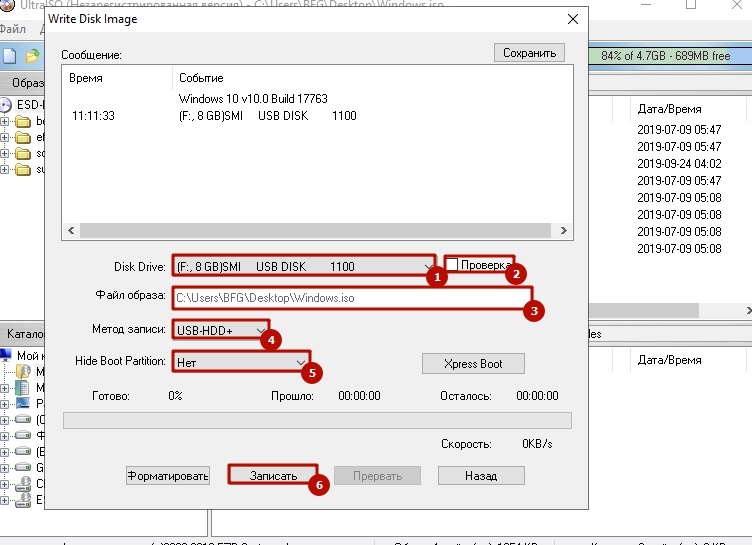
Task: Click the G drive icon in catalog tree
Action: coord(23,467)
